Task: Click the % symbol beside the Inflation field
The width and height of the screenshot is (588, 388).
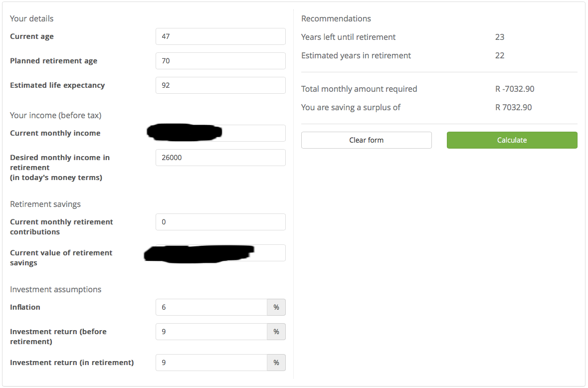Action: 276,307
